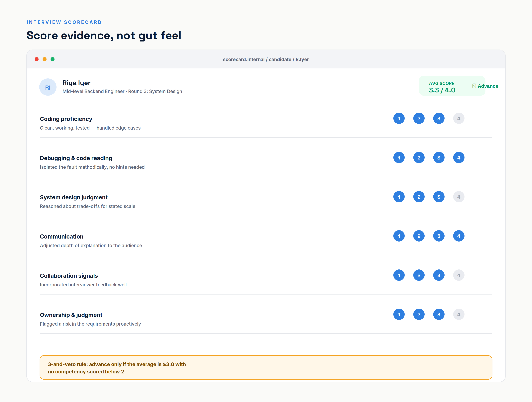
Task: Click 'Mid-level Backend Engineer · Round 3' subtitle
Action: click(122, 91)
